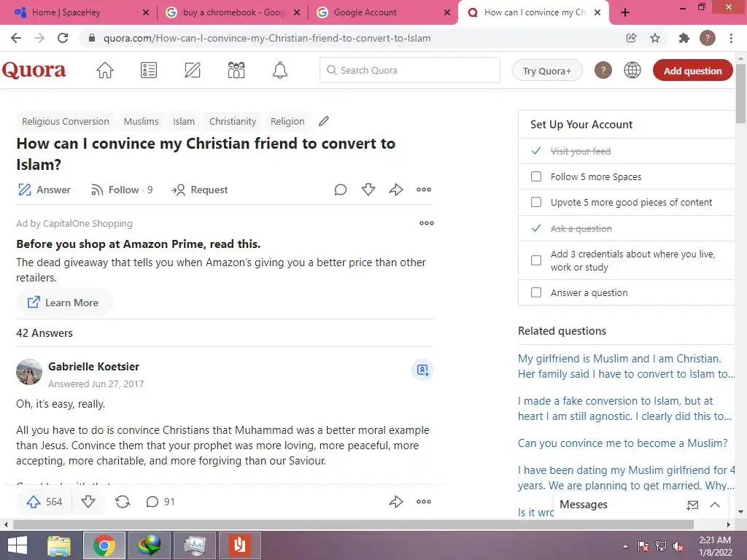Show hidden tray icons arrow

(625, 546)
